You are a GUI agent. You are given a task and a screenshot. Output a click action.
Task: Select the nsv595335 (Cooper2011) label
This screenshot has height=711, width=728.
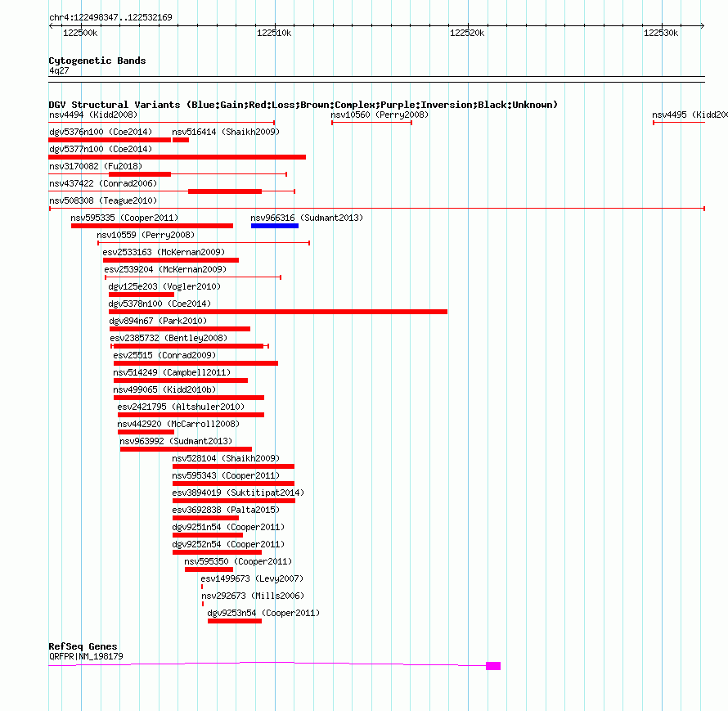tap(124, 218)
